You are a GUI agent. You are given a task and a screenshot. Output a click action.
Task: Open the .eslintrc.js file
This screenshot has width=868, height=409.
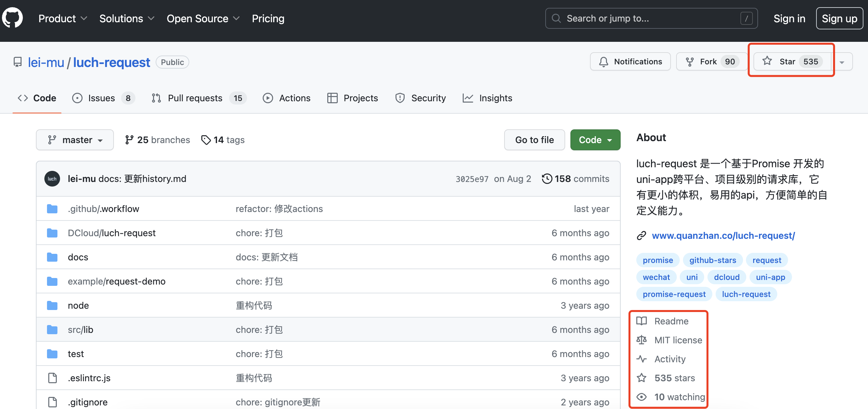click(x=89, y=378)
